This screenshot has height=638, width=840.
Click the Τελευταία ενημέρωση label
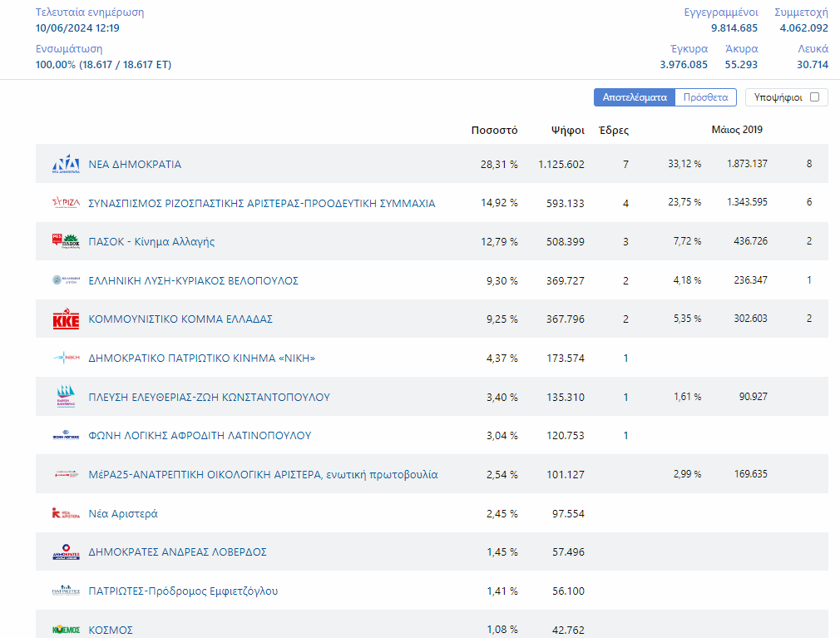[90, 12]
